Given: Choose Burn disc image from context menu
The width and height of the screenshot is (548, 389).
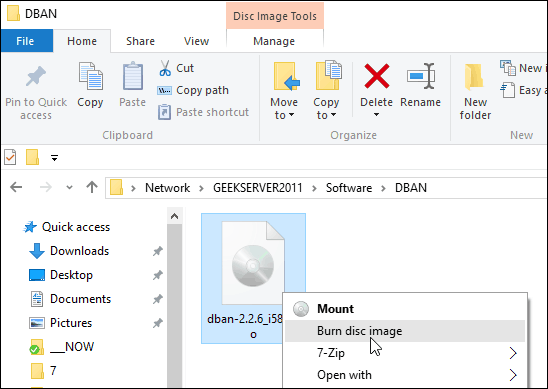Looking at the screenshot, I should (x=405, y=331).
